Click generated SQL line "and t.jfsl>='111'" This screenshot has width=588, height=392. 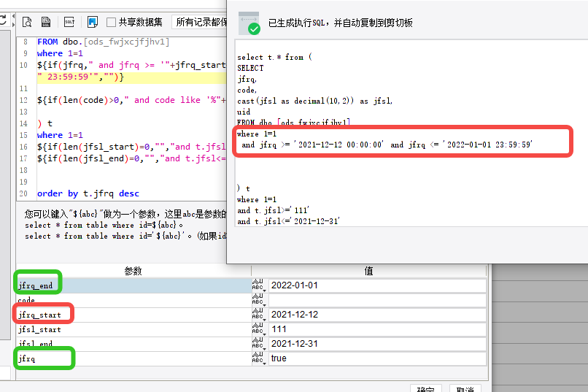coord(273,210)
